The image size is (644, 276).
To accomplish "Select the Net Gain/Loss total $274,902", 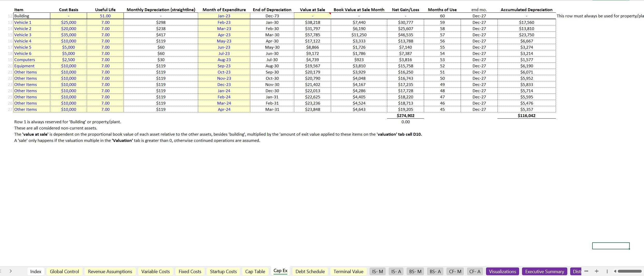I will click(405, 115).
